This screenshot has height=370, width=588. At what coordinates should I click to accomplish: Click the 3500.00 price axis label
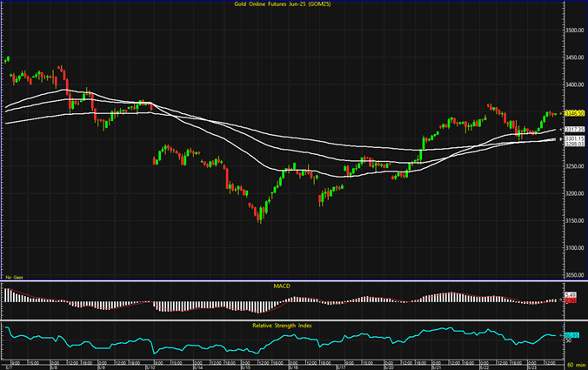[x=573, y=30]
